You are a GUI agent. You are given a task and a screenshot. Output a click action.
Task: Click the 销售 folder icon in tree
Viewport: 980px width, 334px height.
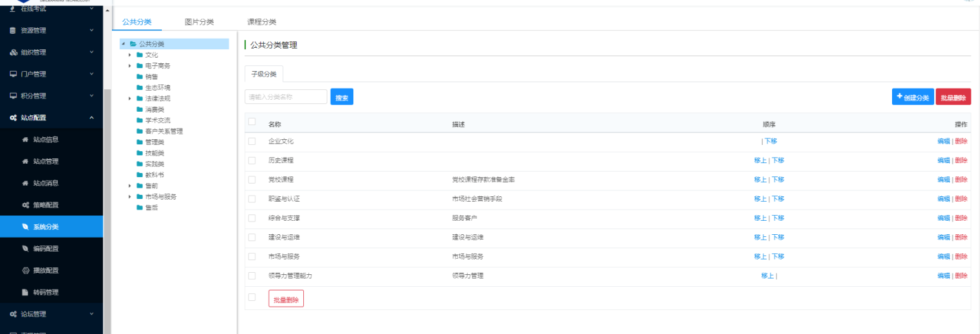[x=139, y=77]
